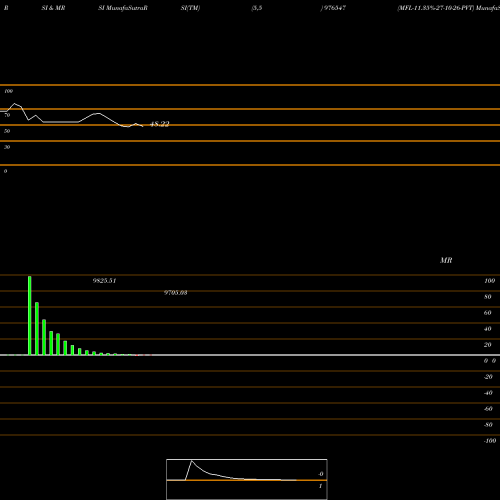Click the "MR" panel label
Image resolution: width=500 pixels, height=500 pixels.
(446, 260)
